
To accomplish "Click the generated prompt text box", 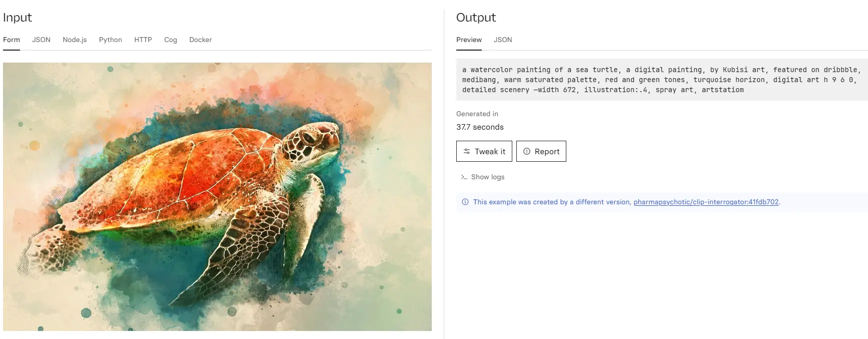I will click(x=661, y=80).
